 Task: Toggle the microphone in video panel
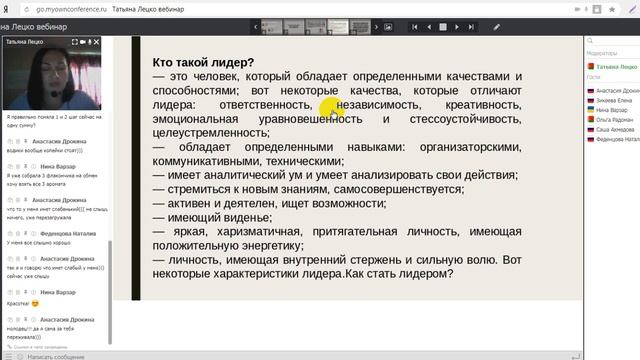[89, 42]
